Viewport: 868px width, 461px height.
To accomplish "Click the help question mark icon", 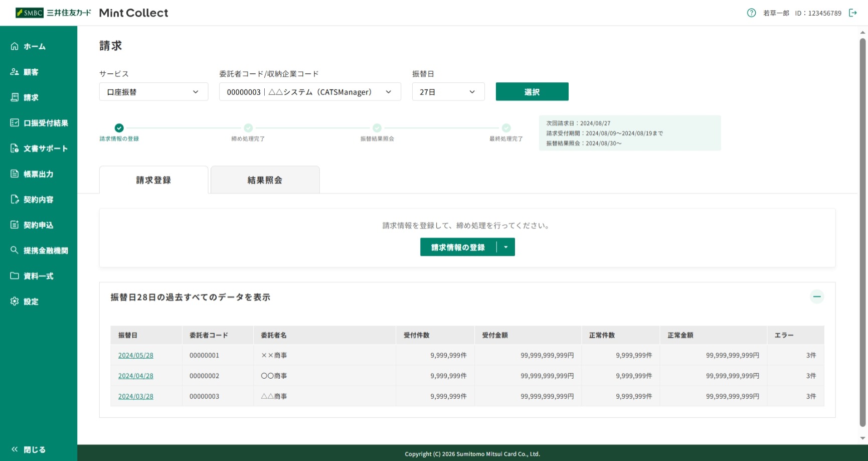I will pyautogui.click(x=751, y=13).
